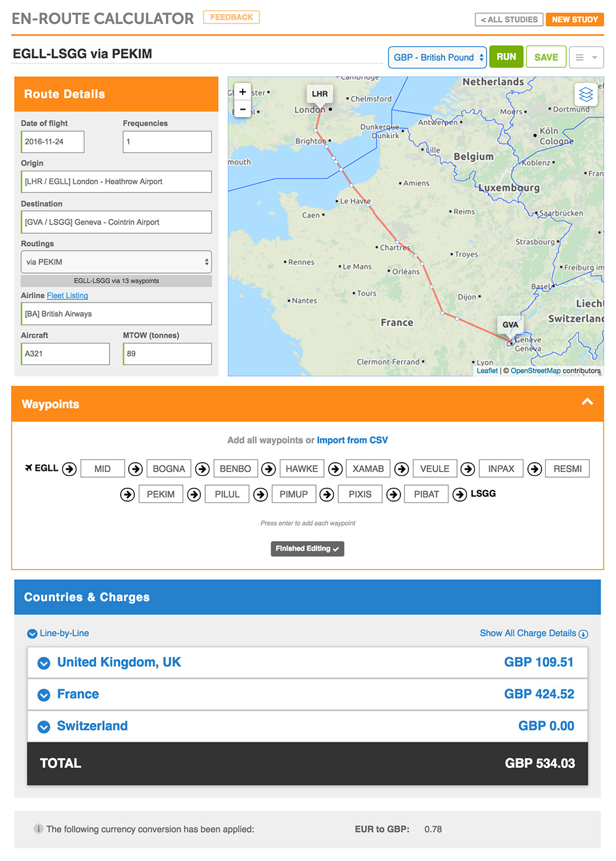Viewport: 616px width, 861px height.
Task: Toggle Switzerland charge details open
Action: [44, 727]
